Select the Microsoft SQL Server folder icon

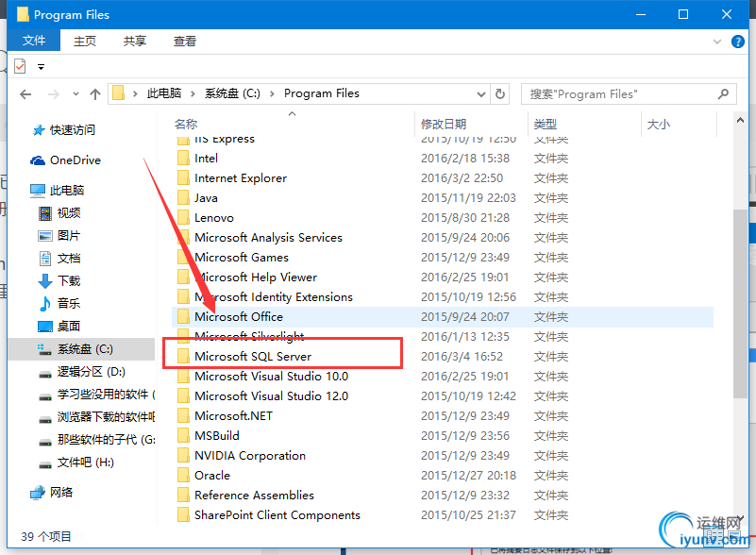(x=183, y=356)
